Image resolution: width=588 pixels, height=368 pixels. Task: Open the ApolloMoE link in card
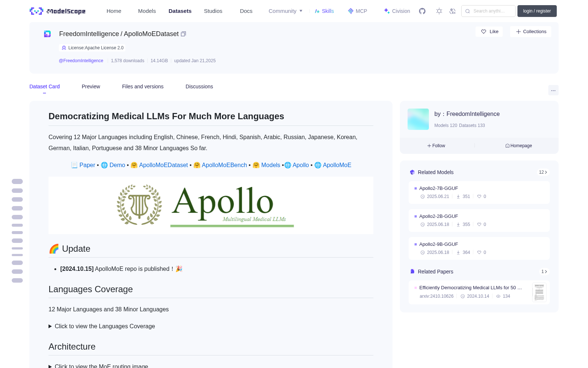click(337, 165)
